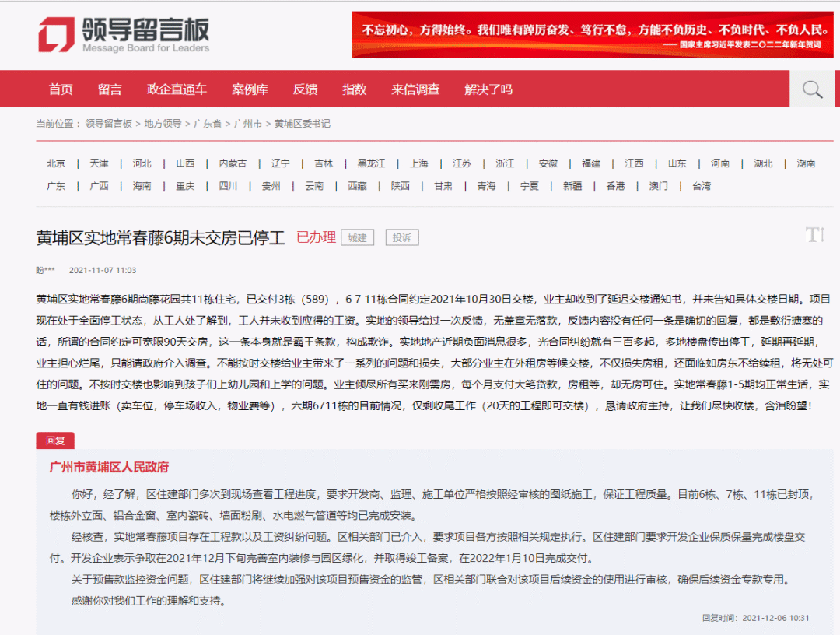This screenshot has height=635, width=840.
Task: Open 黄埔区委书记 breadcrumb link
Action: coord(302,124)
